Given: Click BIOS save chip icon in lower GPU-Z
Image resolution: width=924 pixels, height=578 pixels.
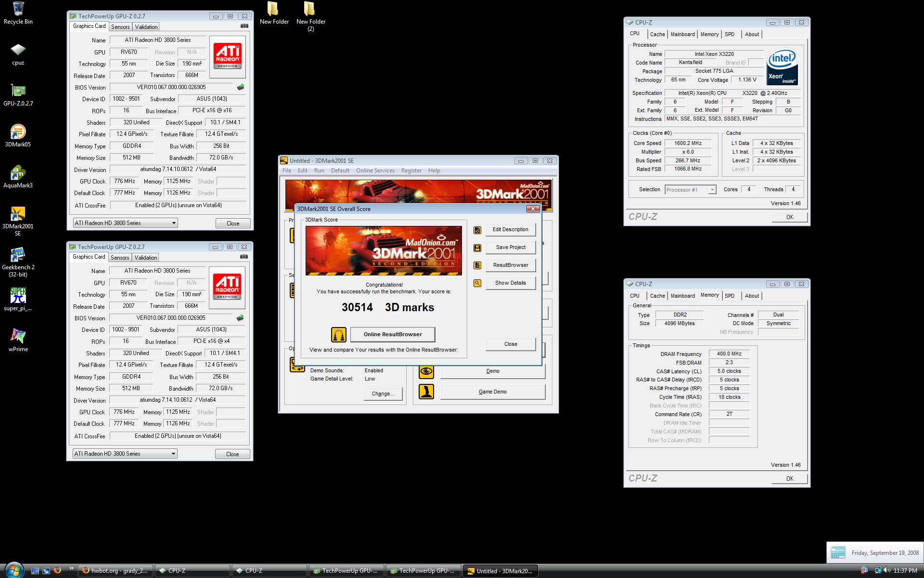Looking at the screenshot, I should (x=240, y=318).
